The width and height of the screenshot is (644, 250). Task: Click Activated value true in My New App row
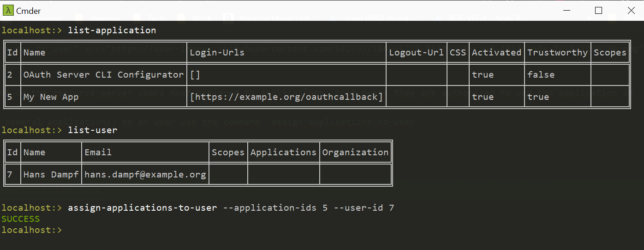[x=483, y=97]
